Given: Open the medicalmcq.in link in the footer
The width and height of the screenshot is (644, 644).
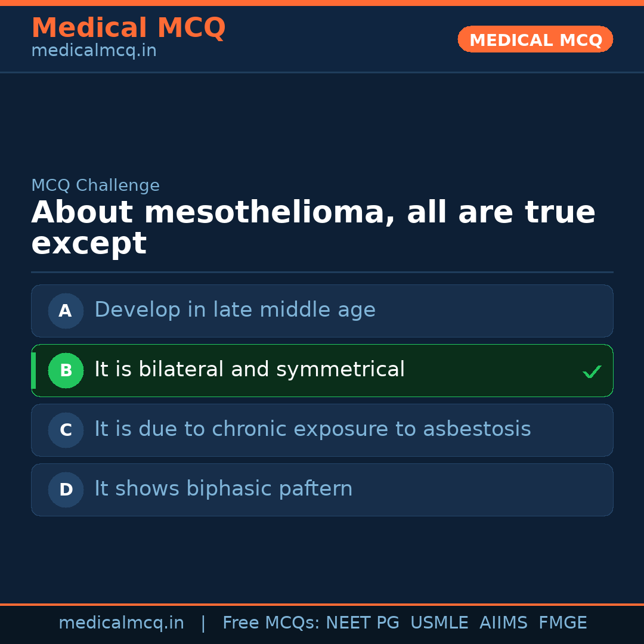Looking at the screenshot, I should pos(121,623).
